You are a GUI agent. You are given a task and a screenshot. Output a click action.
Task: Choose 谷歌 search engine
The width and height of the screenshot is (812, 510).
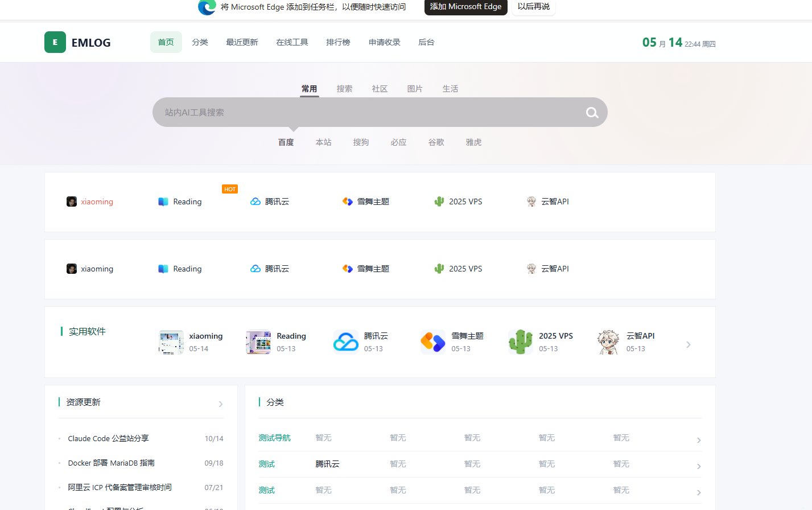[x=436, y=142]
